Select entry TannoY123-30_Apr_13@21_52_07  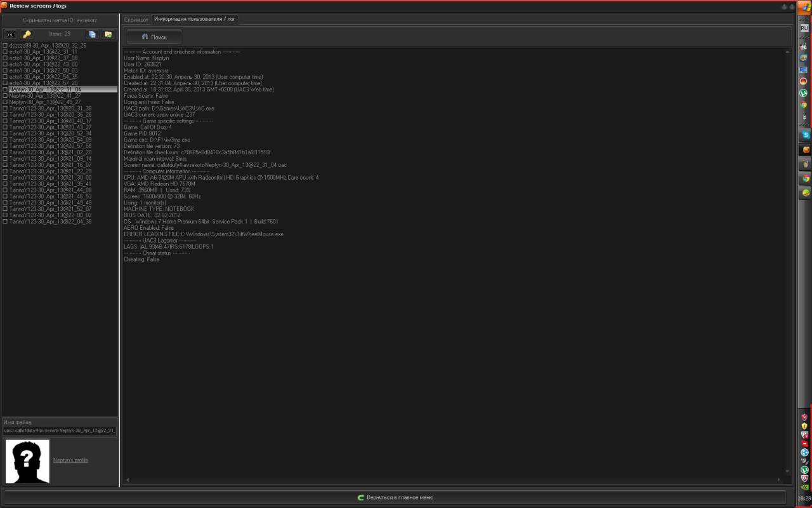pos(50,209)
